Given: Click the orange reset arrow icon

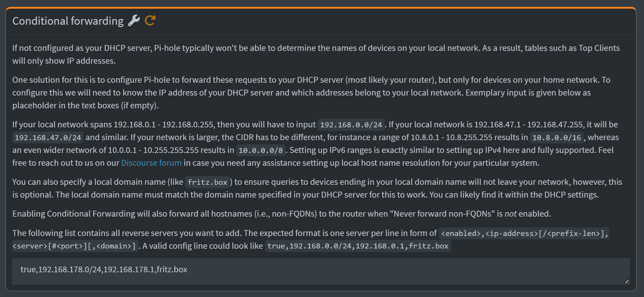Looking at the screenshot, I should coord(150,21).
